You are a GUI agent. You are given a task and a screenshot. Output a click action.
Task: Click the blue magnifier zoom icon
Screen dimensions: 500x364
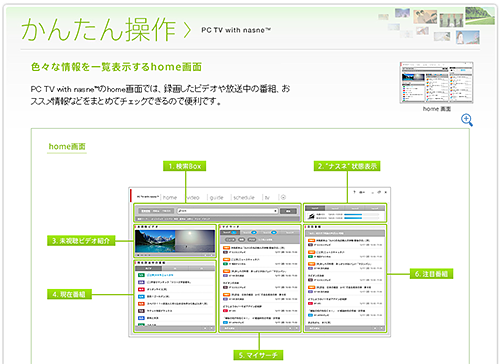click(x=467, y=120)
